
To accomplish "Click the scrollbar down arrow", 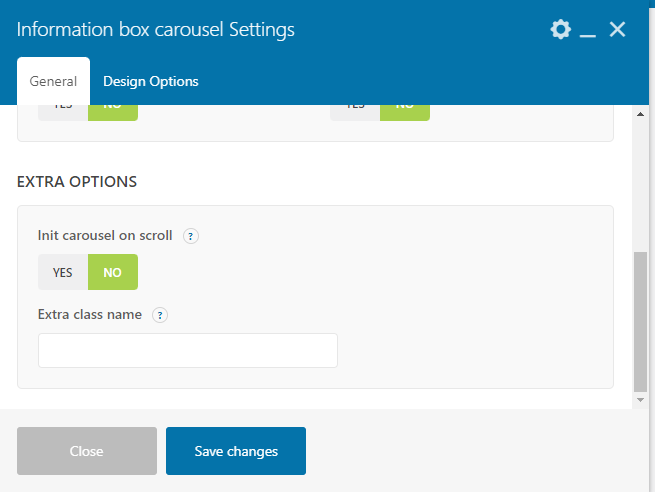I will coord(641,400).
